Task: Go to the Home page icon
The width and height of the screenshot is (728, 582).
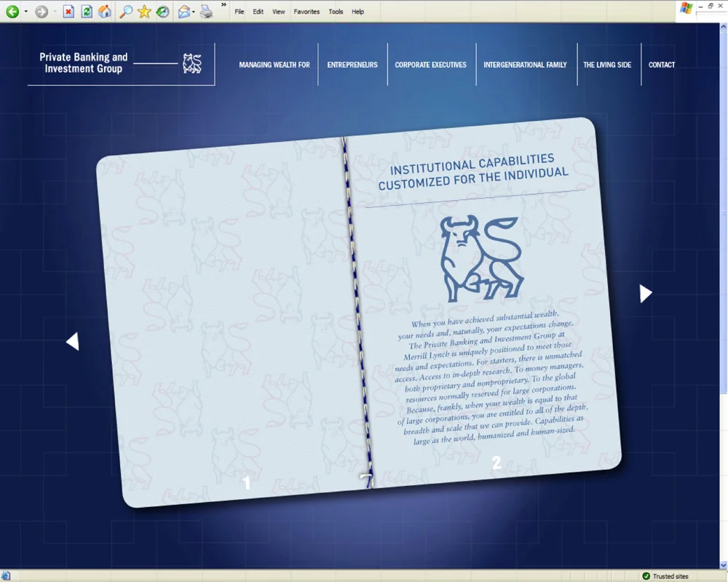Action: [x=105, y=12]
